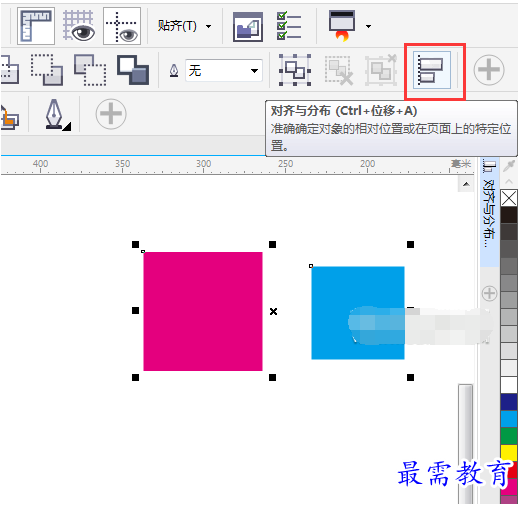The height and width of the screenshot is (505, 519).
Task: Expand the application launcher dropdown arrow
Action: pos(368,26)
